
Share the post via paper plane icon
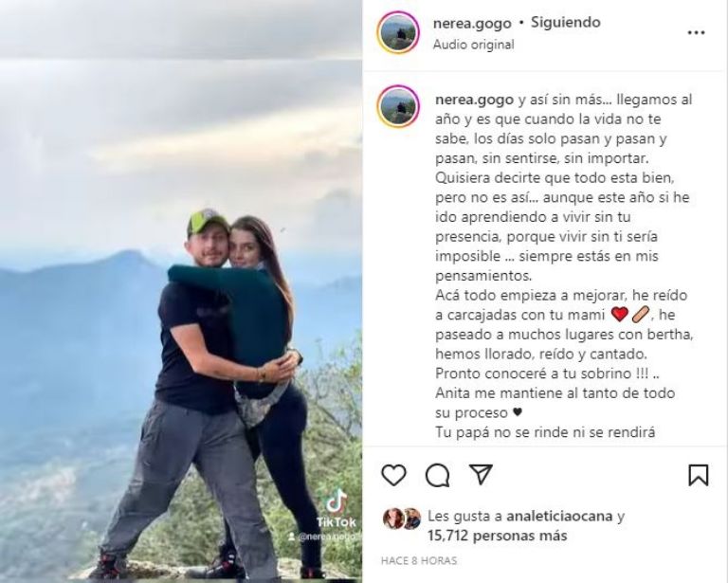481,474
